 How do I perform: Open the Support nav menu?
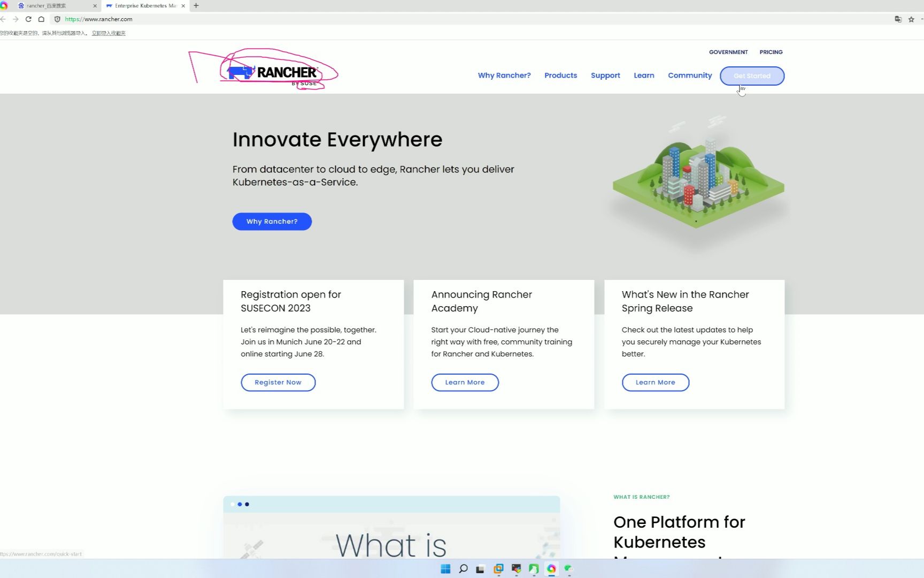pos(605,75)
